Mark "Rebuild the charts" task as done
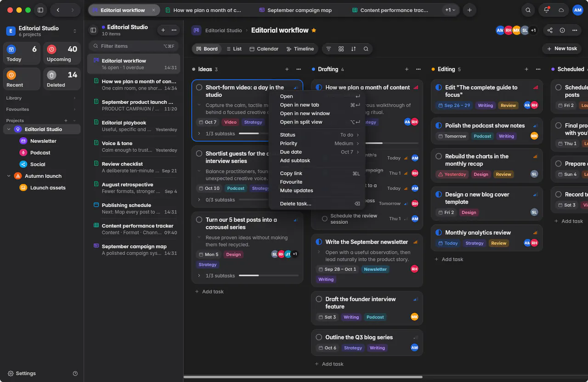 pos(439,156)
